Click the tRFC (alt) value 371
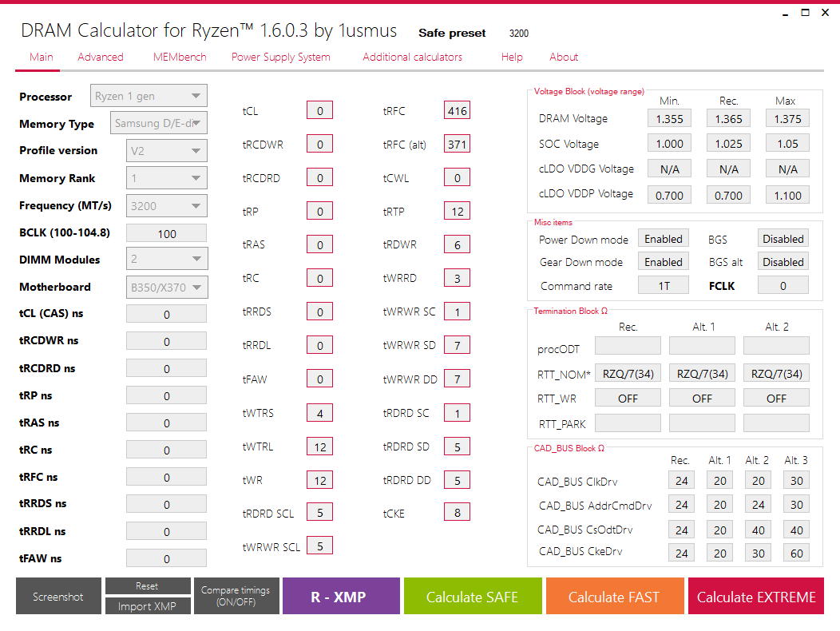The height and width of the screenshot is (631, 840). point(457,144)
